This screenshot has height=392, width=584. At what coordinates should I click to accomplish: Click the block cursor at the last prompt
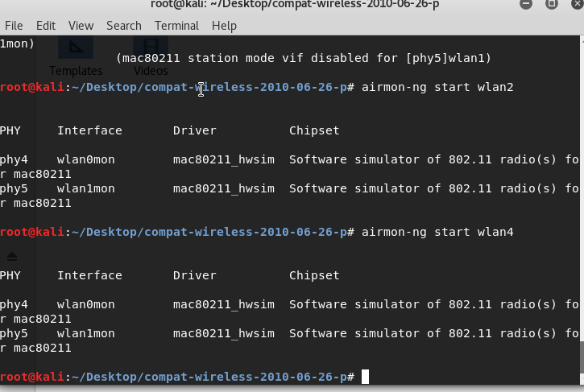click(x=365, y=377)
